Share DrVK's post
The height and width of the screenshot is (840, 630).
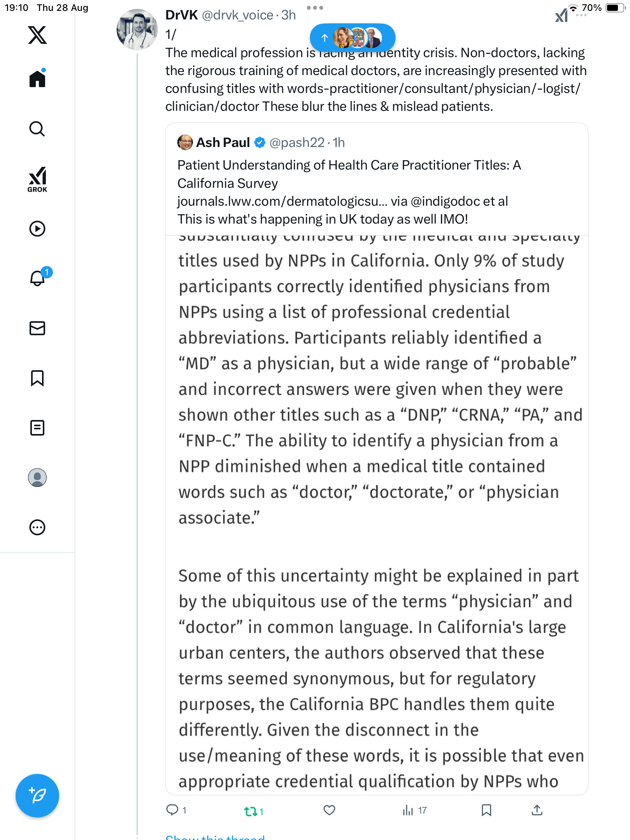[537, 810]
